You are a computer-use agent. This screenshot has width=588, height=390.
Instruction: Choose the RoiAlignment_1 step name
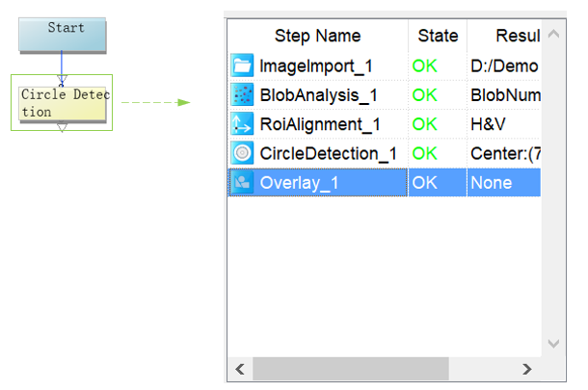(319, 124)
